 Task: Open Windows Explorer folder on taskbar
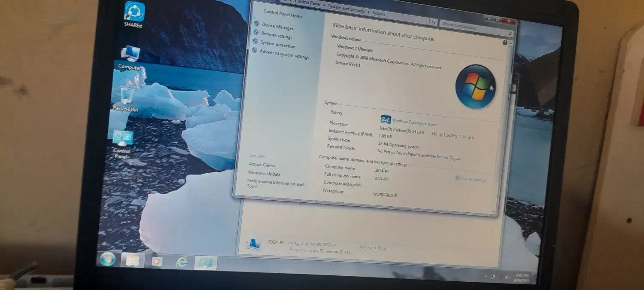coord(132,259)
